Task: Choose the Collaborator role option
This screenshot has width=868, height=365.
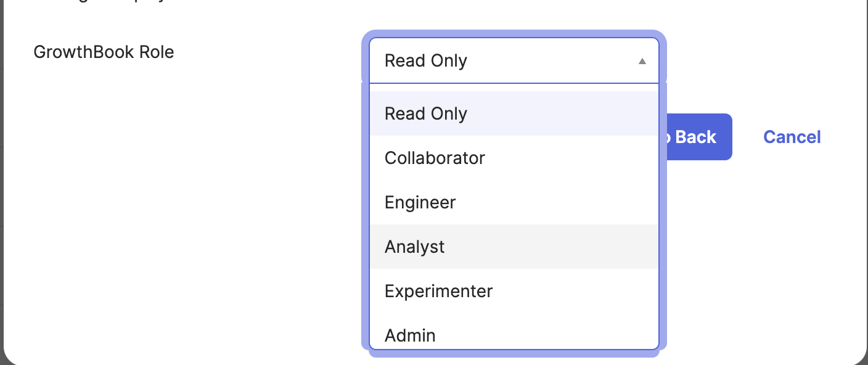Action: (514, 158)
